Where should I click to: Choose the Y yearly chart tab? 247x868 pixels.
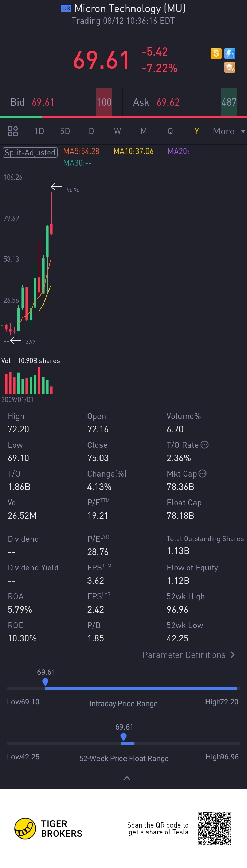click(196, 131)
